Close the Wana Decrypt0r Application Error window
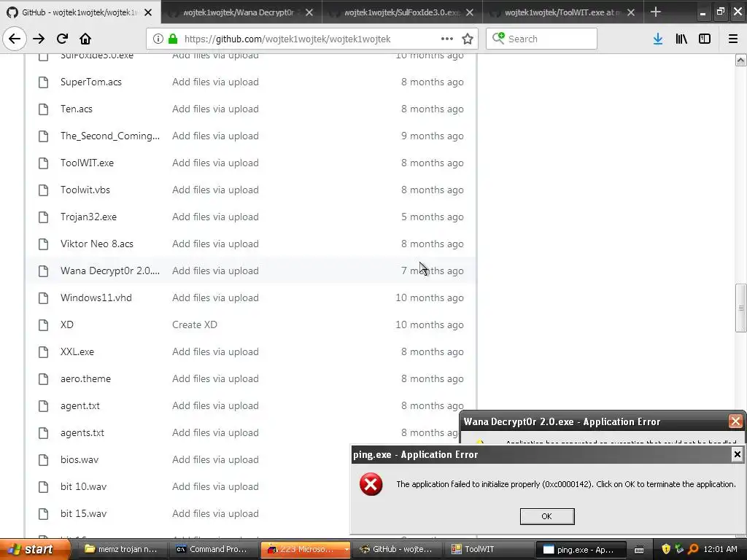Image resolution: width=747 pixels, height=560 pixels. 735,421
